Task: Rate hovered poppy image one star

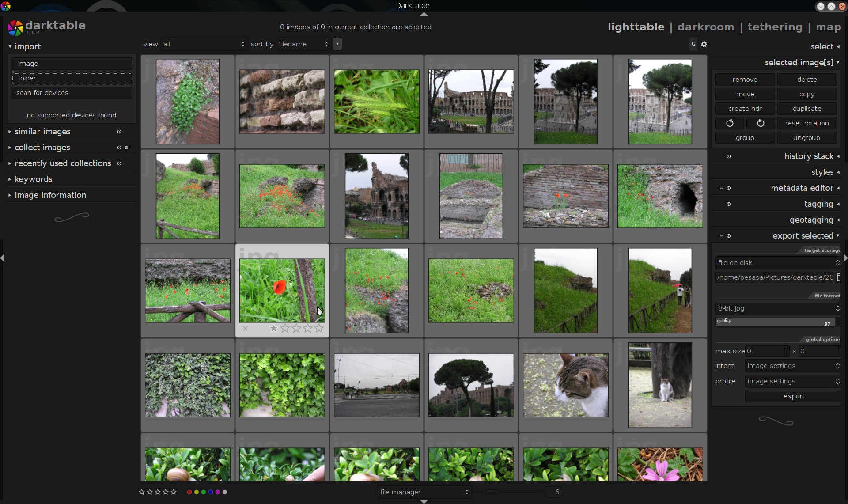Action: coord(273,328)
